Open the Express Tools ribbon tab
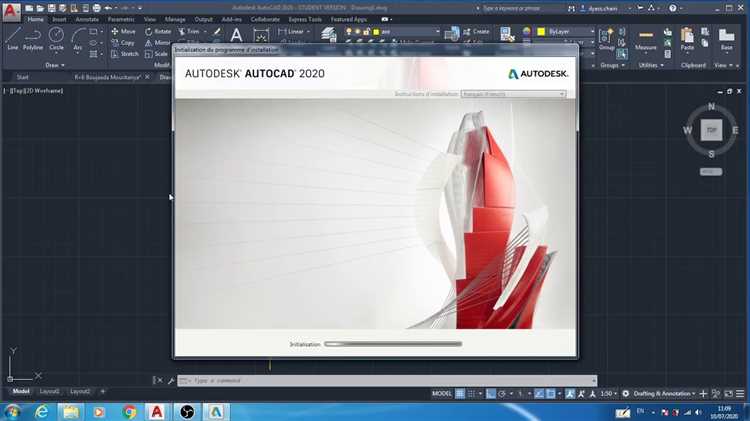 tap(305, 19)
